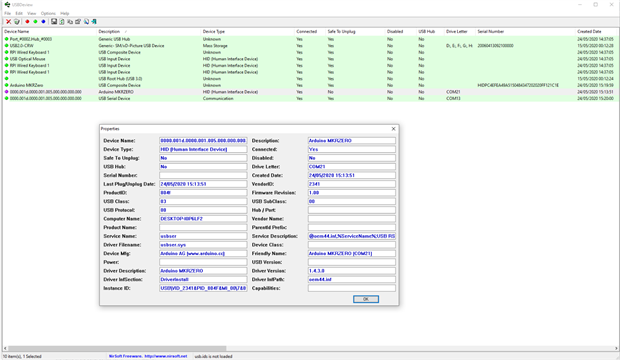
Task: Click the red dot toolbar icon
Action: pyautogui.click(x=27, y=22)
